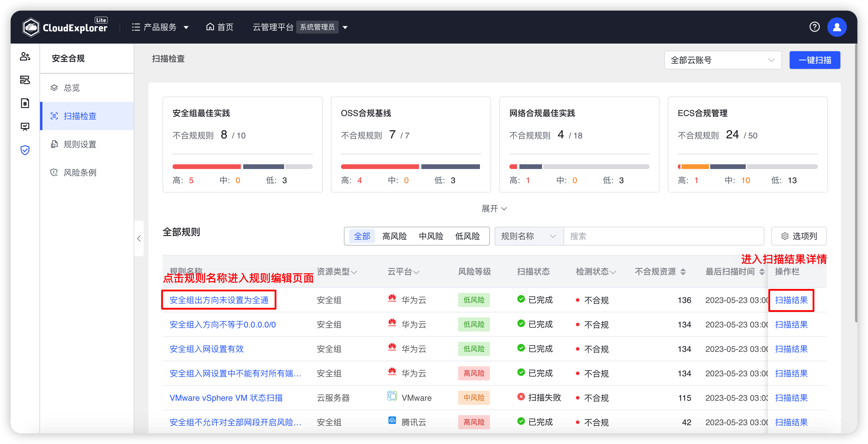Select the 中风险 risk filter
Screen dimensions: 868x444
[431, 236]
